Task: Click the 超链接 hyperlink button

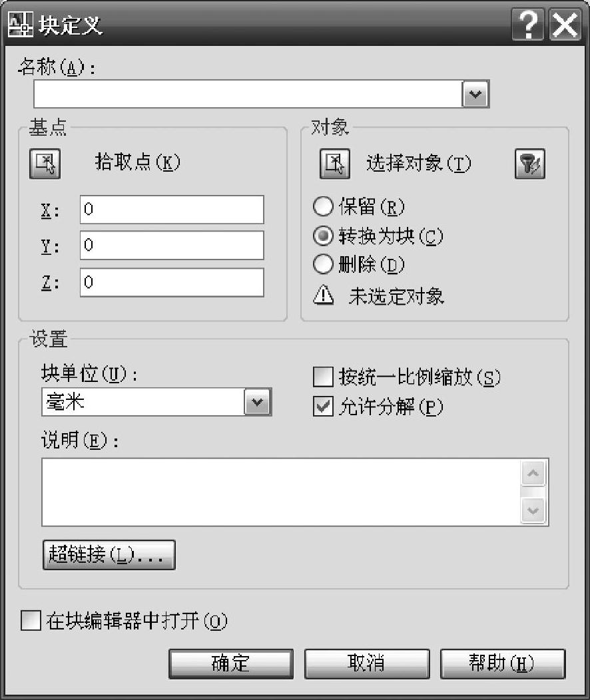Action: coord(109,555)
